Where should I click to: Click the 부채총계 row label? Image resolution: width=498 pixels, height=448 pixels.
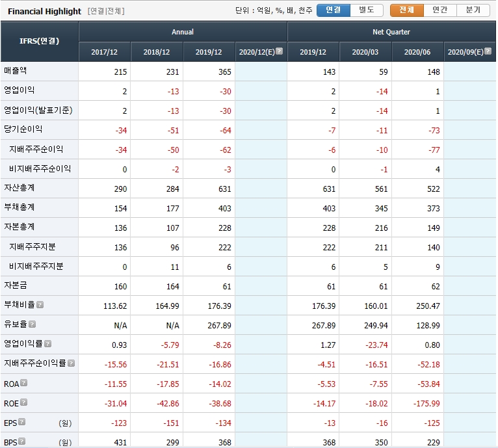[19, 207]
